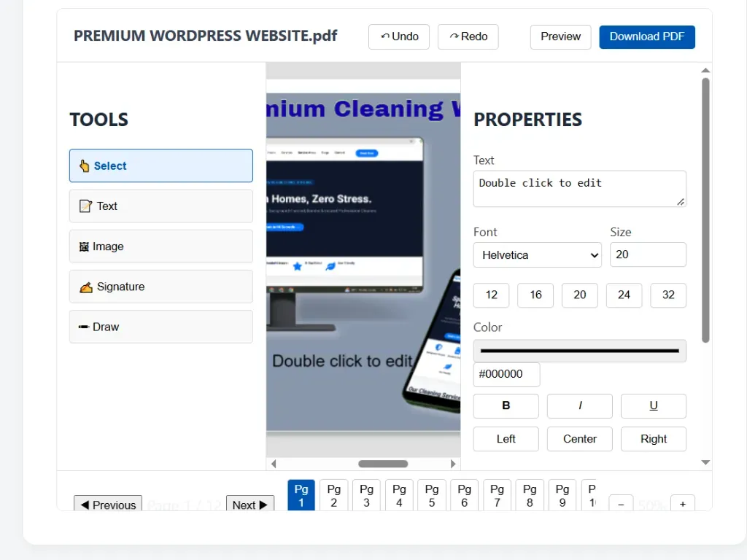
Task: Open page tab Pg 5
Action: click(x=432, y=495)
